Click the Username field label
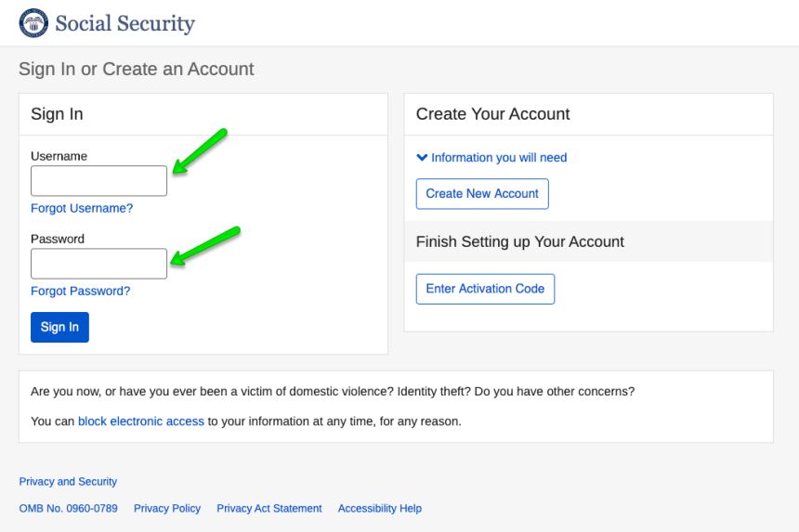 pyautogui.click(x=59, y=156)
